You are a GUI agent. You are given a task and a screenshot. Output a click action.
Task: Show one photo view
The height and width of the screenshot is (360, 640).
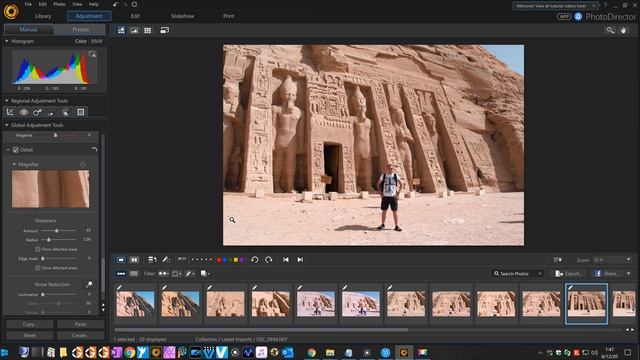pos(121,260)
